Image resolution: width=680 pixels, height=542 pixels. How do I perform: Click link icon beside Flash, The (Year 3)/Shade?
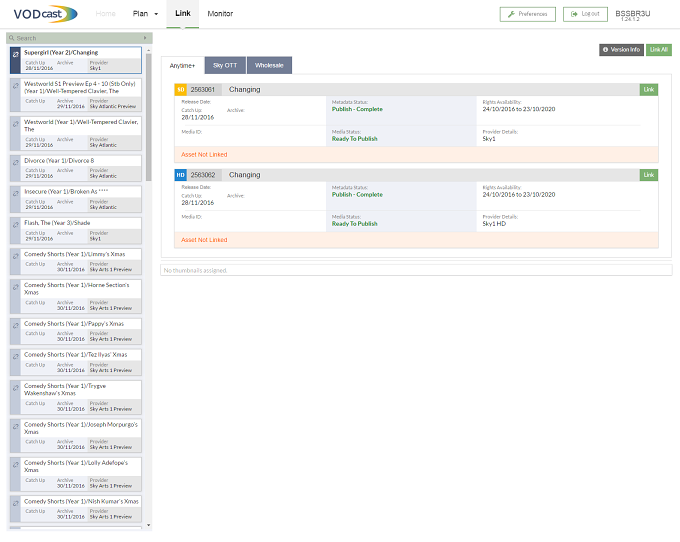point(16,225)
